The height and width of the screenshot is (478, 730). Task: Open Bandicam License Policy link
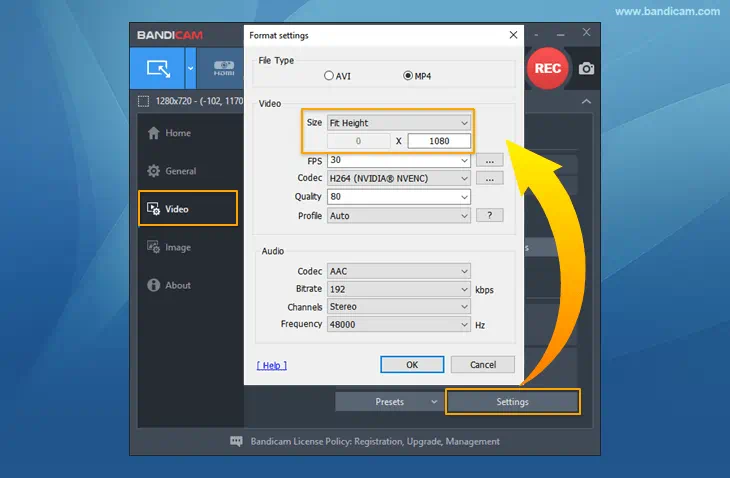[375, 441]
